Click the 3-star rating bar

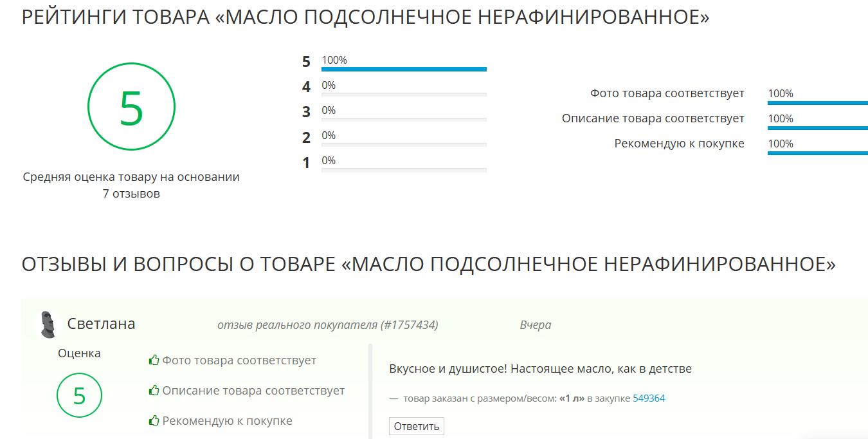(x=404, y=119)
